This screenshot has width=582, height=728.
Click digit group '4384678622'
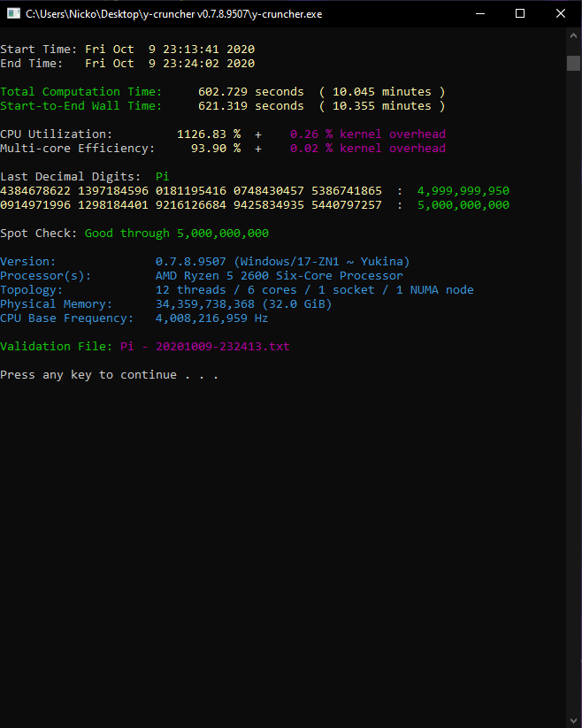tap(35, 191)
